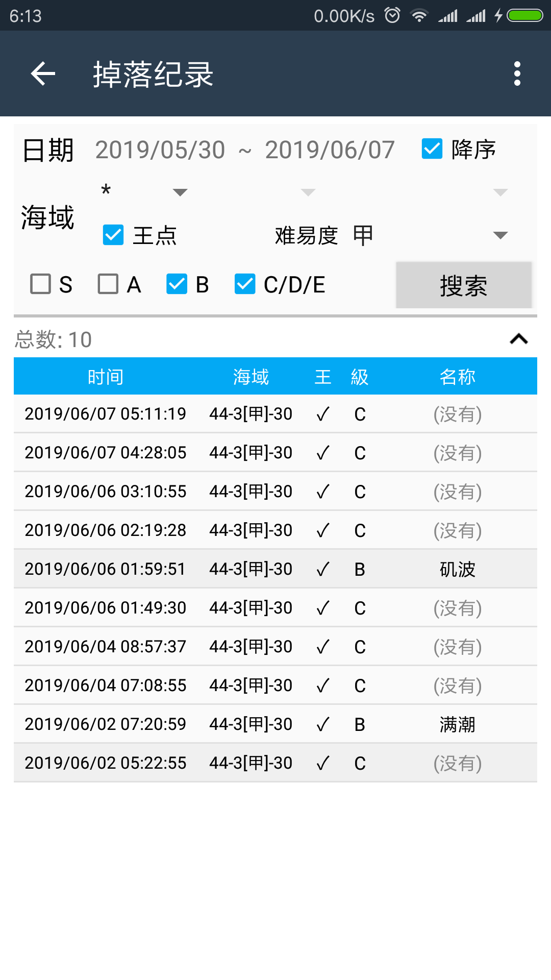Toggle the 降序 descending order checkbox
Screen dimensions: 551x980
click(432, 149)
